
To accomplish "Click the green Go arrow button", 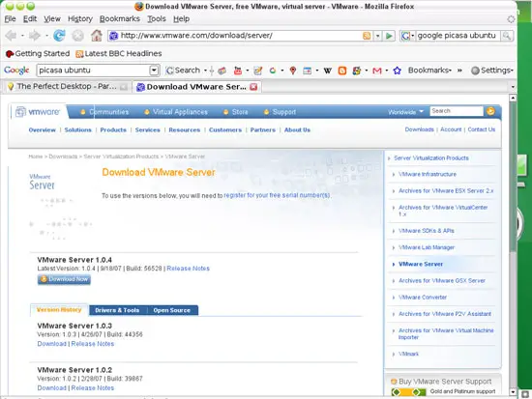I will point(389,36).
